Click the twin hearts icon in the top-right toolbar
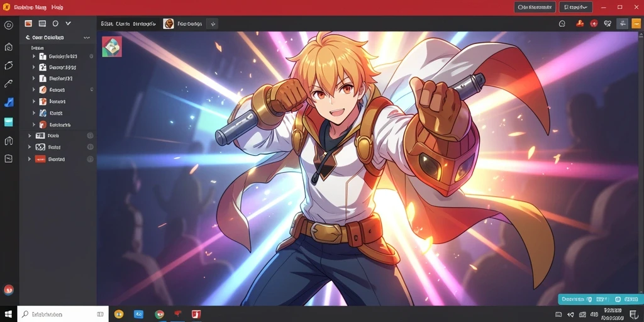 tap(608, 24)
